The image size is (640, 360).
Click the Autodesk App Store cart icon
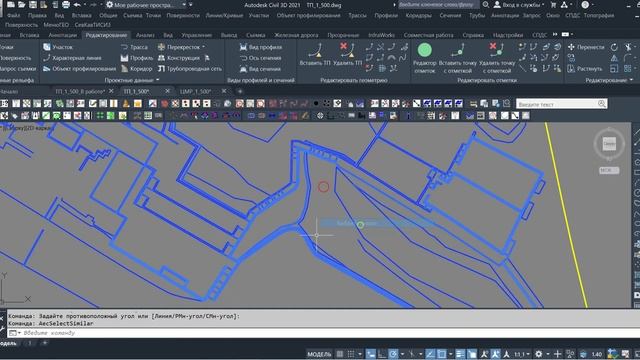point(553,5)
